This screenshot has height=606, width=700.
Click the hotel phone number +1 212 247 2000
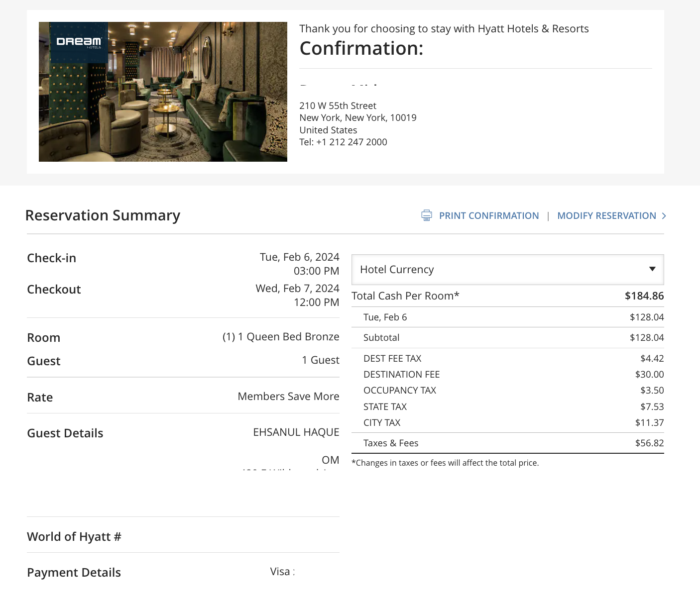click(x=351, y=142)
